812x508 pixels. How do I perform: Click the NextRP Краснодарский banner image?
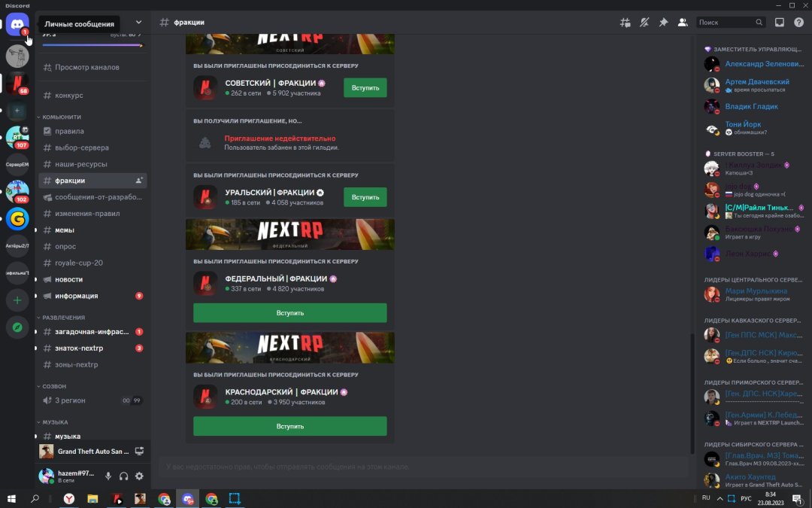click(x=290, y=348)
